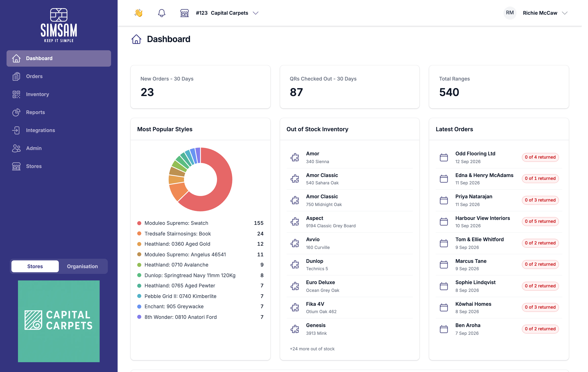The height and width of the screenshot is (372, 588).
Task: Click puzzle icon for Avvio 160 Curville
Action: 295,243
